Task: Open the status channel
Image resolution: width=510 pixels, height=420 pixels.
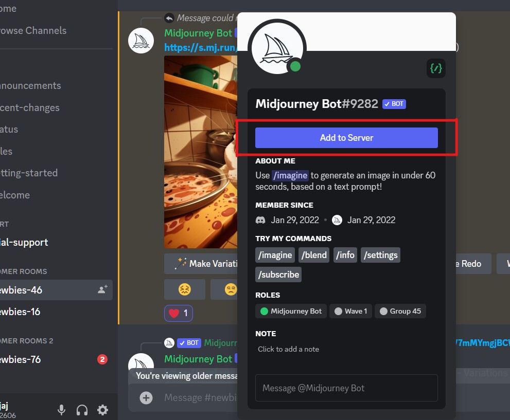Action: click(x=9, y=129)
